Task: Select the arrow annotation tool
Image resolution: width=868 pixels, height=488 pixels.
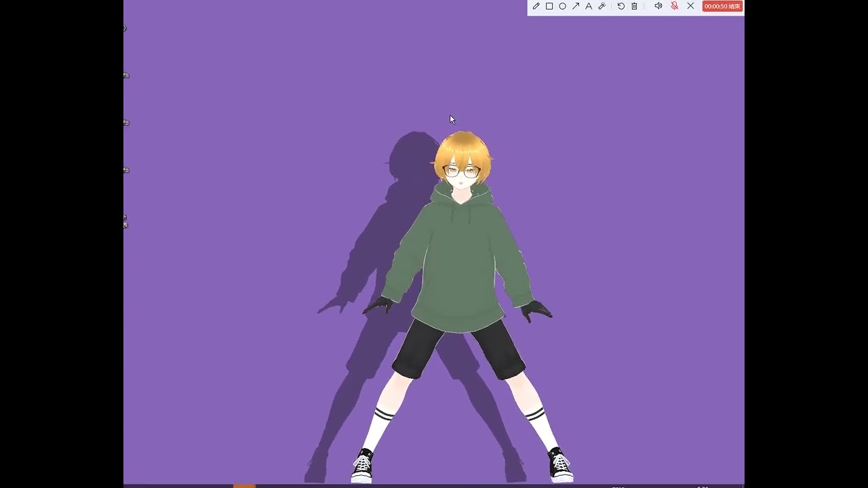Action: click(576, 6)
